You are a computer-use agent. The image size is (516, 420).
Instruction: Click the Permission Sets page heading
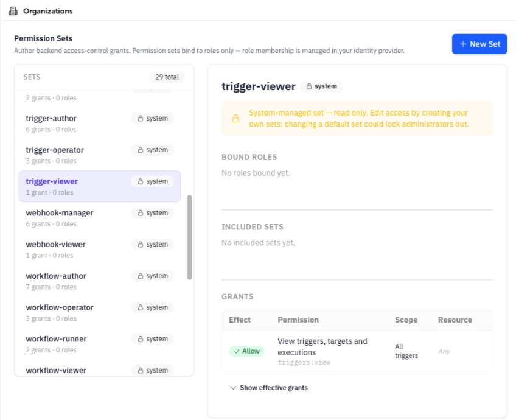click(x=43, y=38)
